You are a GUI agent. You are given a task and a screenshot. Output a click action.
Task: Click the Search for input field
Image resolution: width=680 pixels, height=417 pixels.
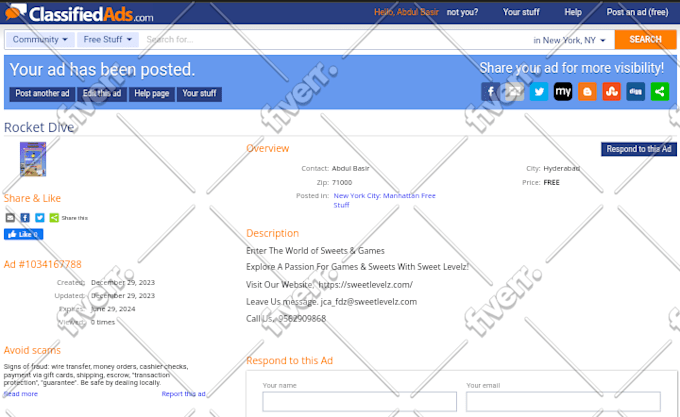[x=334, y=39]
